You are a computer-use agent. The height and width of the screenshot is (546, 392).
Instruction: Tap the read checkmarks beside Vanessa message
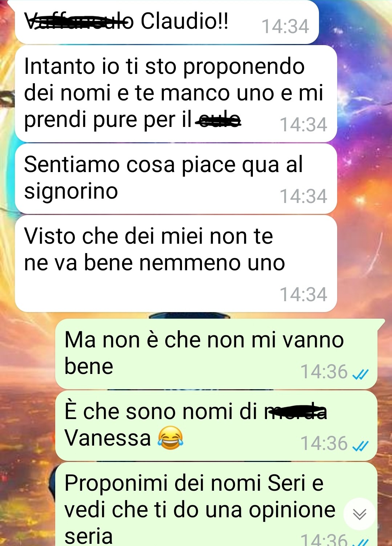click(x=361, y=446)
